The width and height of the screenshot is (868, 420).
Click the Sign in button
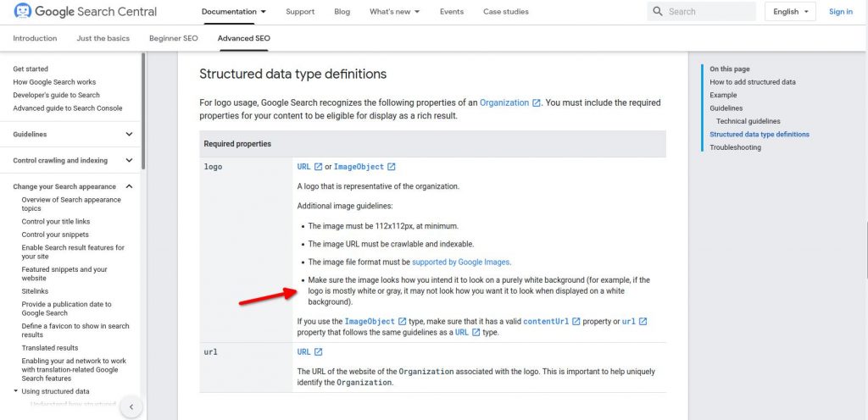(840, 12)
